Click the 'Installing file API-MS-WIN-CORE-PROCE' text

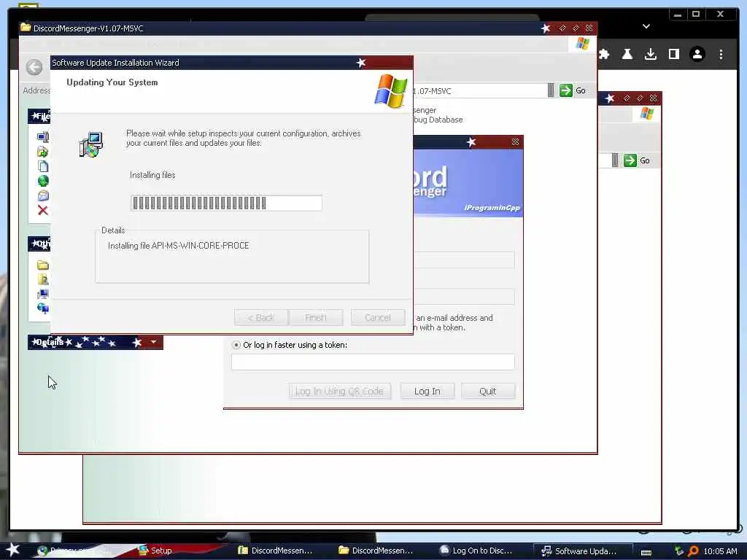[x=178, y=246]
